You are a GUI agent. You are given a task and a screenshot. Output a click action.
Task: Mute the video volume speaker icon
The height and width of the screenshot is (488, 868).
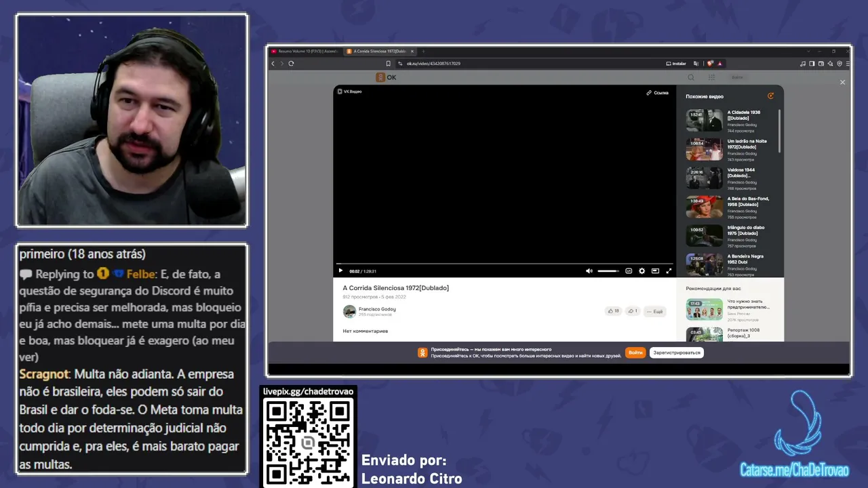point(589,271)
